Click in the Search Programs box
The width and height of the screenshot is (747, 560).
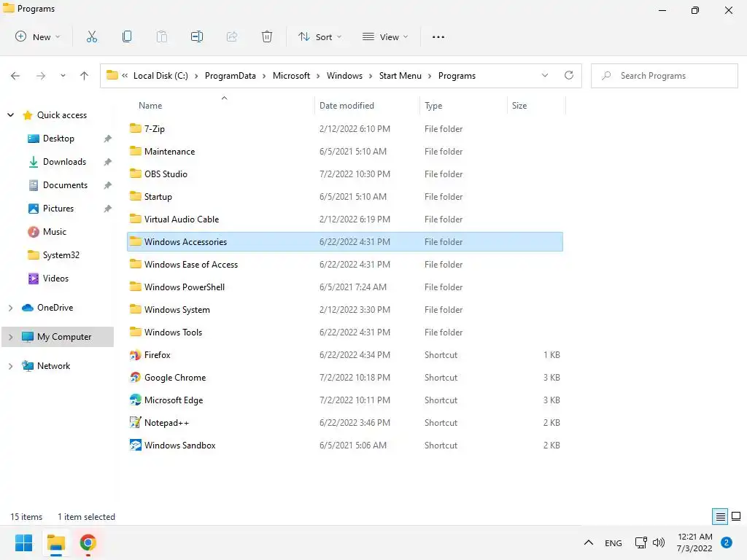[664, 76]
